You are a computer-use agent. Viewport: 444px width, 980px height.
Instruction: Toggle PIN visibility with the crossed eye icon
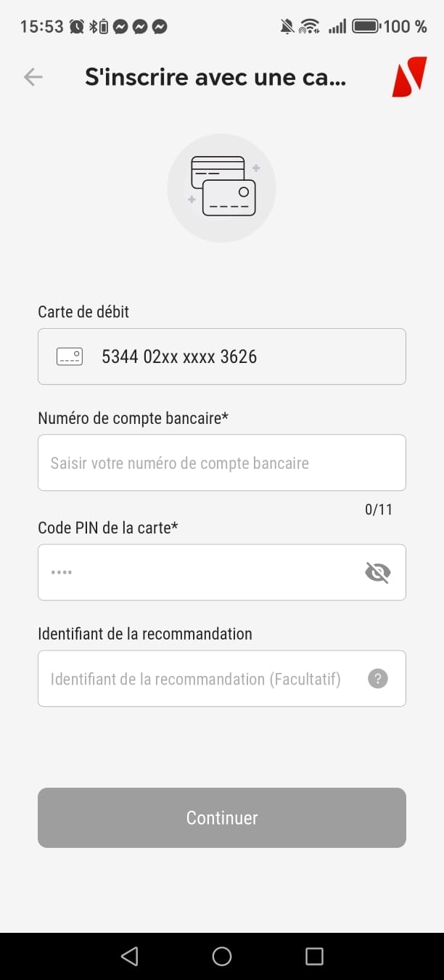[x=377, y=573]
